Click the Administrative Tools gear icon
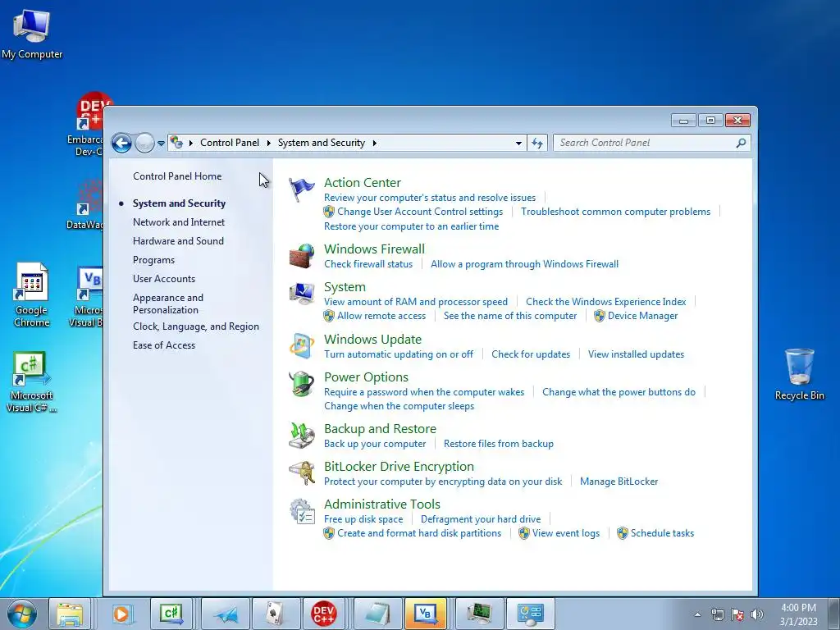The width and height of the screenshot is (840, 630). pyautogui.click(x=302, y=511)
